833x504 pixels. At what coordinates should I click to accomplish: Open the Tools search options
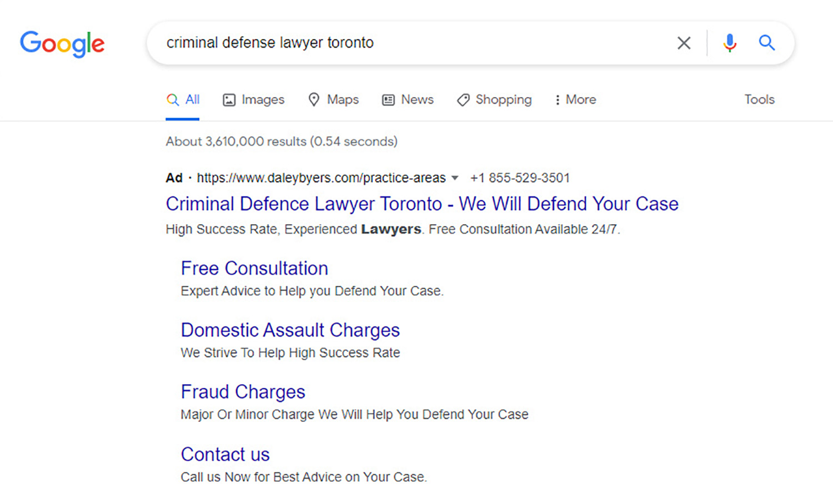click(759, 99)
